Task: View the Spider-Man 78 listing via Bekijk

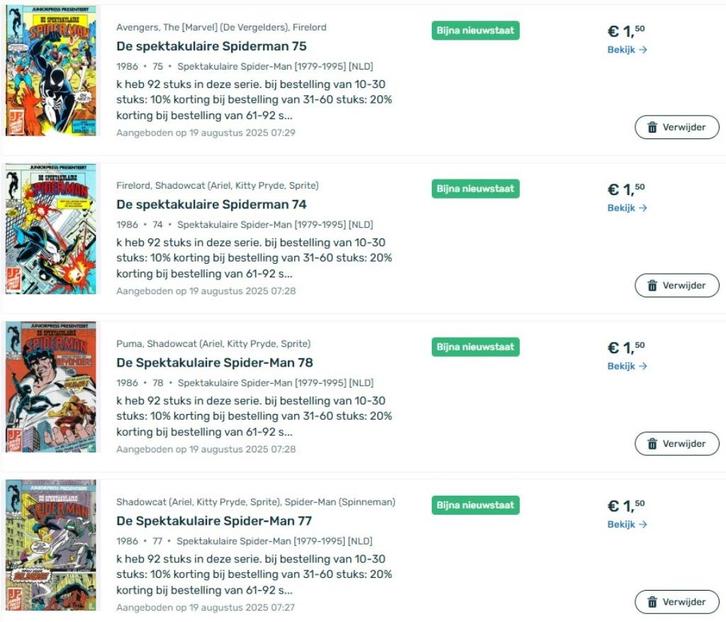Action: tap(627, 366)
